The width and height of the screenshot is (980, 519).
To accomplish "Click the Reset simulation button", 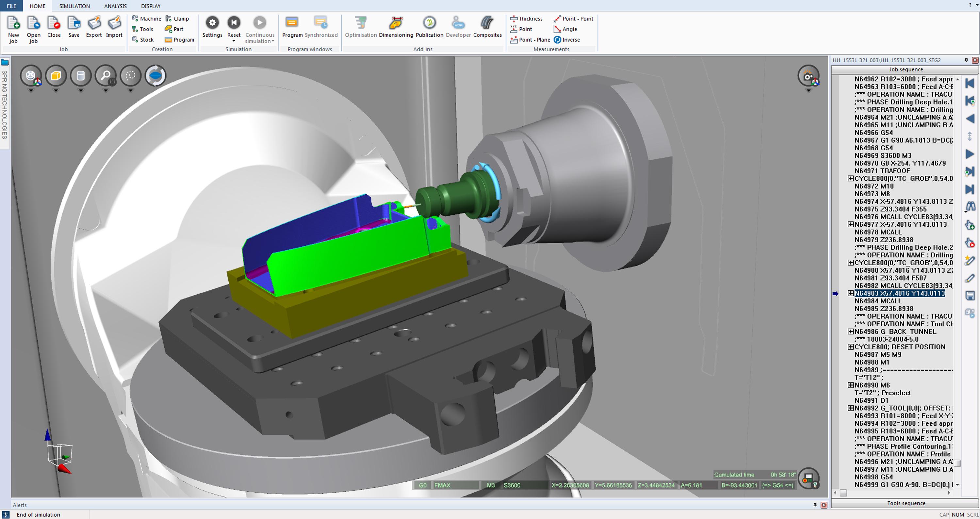I will 234,24.
